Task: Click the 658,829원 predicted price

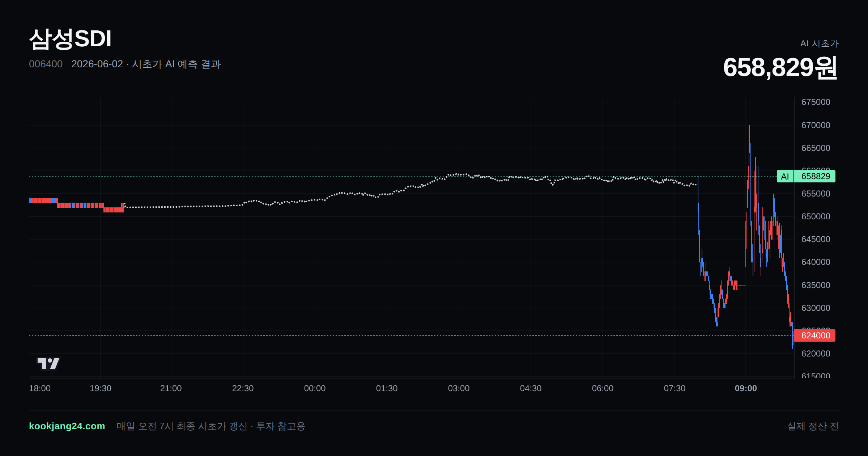Action: coord(780,67)
